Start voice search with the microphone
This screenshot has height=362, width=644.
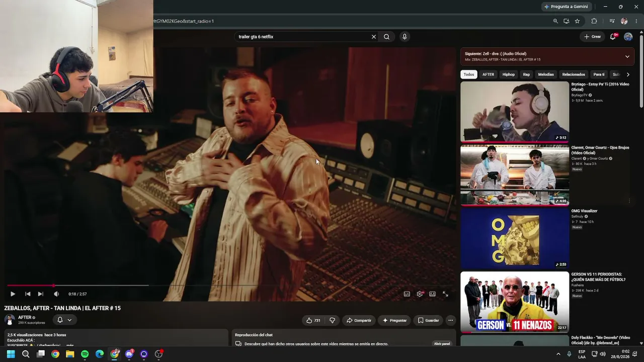pos(404,37)
